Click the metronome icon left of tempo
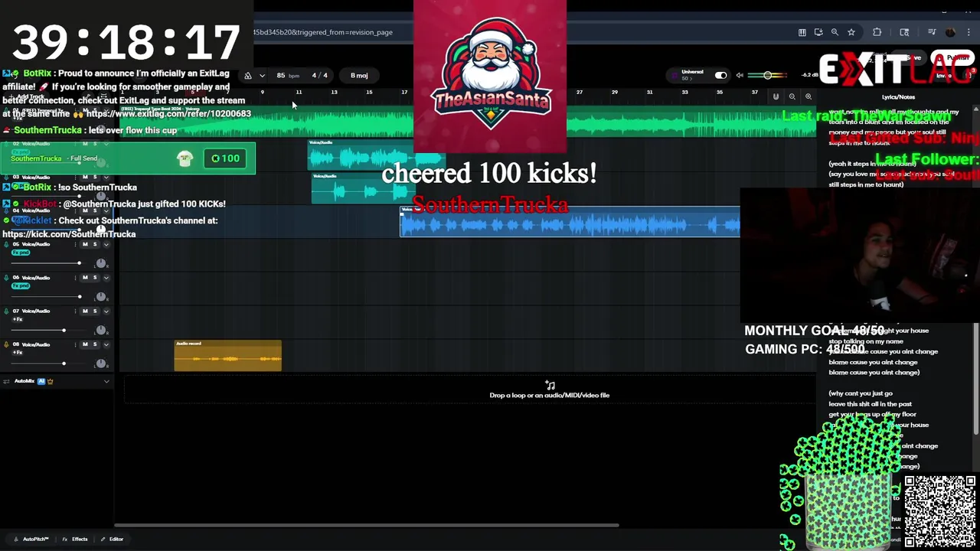Viewport: 980px width, 551px height. [248, 76]
